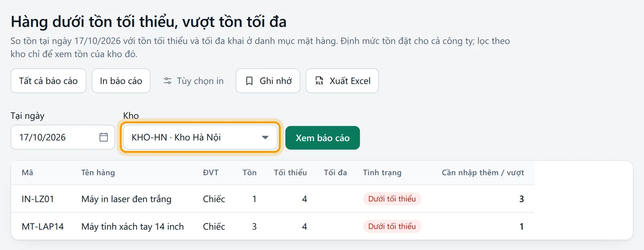Click needed quantity 1 in MT-LAP14 row
Screen dimensions: 644x250
coord(522,227)
